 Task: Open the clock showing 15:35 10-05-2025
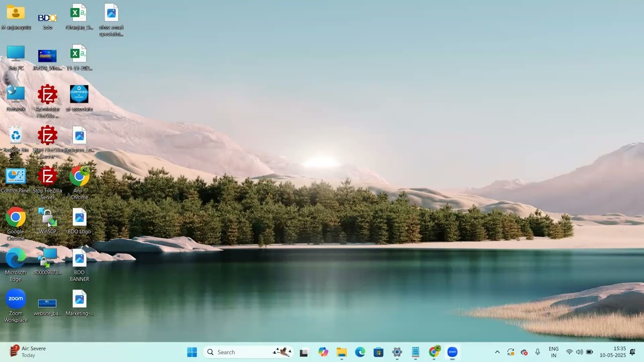point(612,352)
